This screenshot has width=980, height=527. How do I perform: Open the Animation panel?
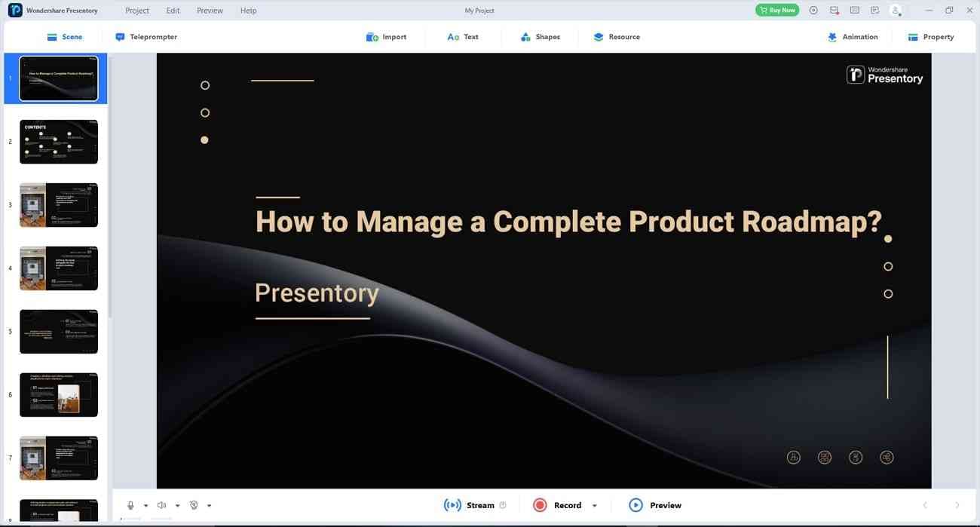point(853,37)
